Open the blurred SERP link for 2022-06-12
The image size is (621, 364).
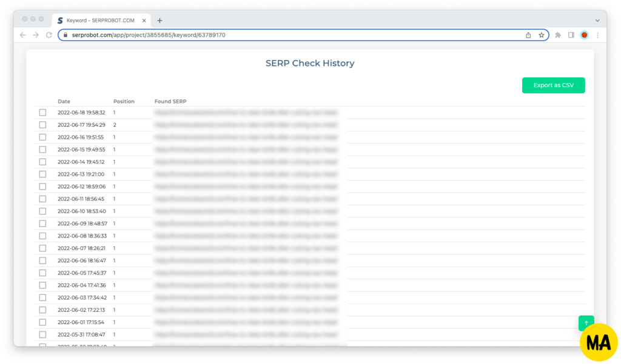pos(246,187)
